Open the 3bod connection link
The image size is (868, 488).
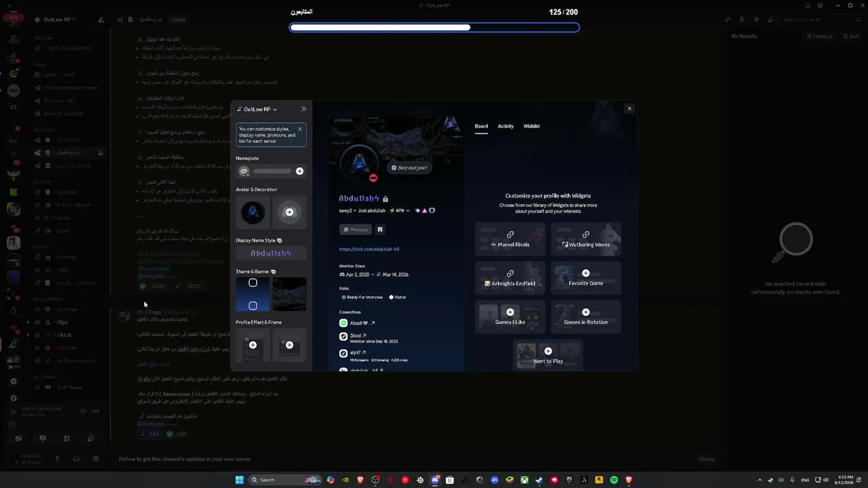(358, 335)
